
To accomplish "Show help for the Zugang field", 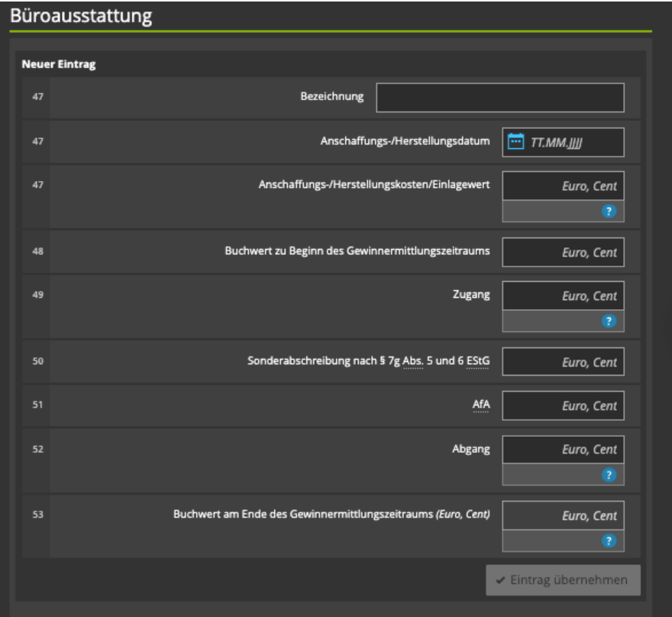I will point(609,321).
